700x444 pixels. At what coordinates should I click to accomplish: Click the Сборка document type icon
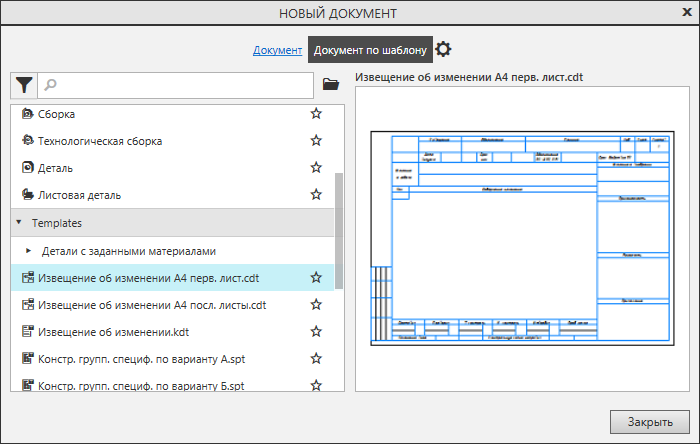28,114
